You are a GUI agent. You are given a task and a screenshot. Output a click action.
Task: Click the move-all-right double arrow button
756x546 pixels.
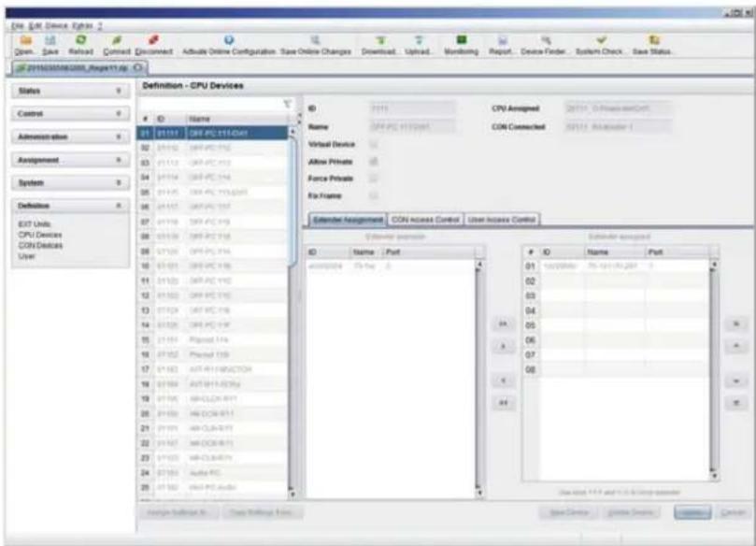coord(503,323)
